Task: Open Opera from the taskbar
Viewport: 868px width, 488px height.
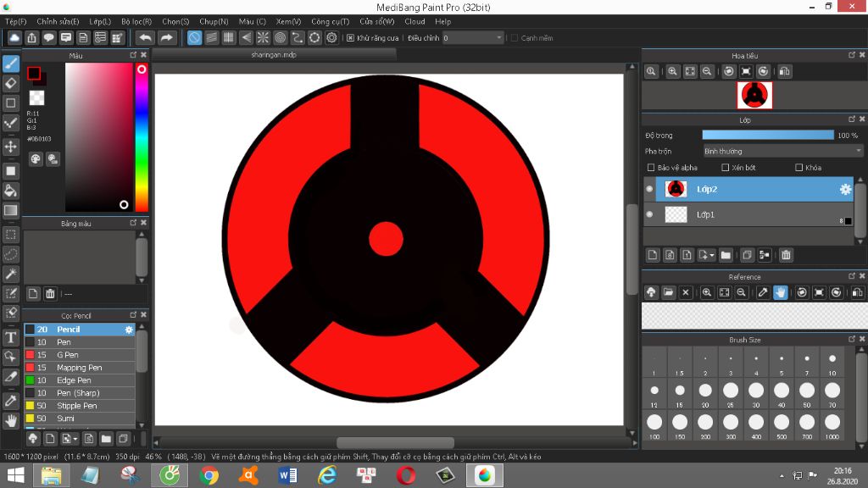Action: click(x=406, y=475)
